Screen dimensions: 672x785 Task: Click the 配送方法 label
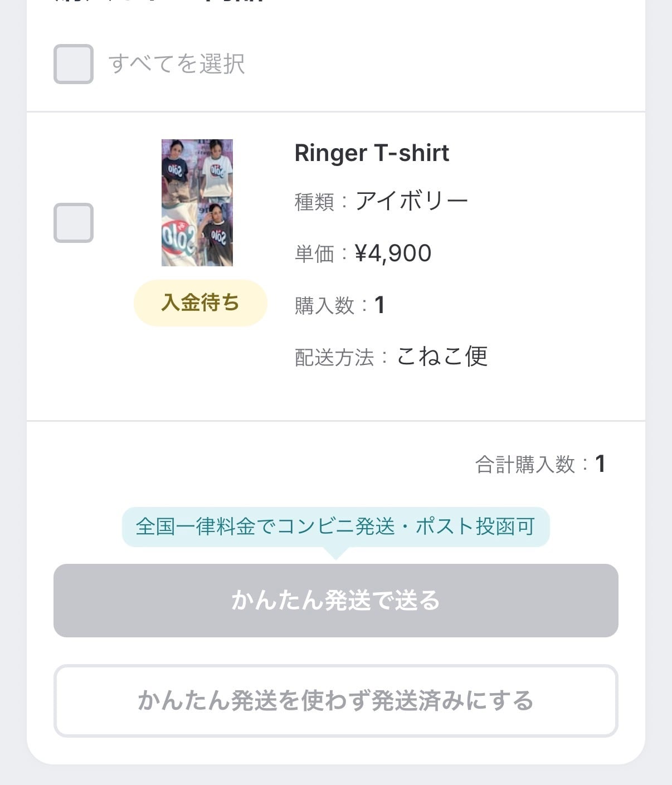[334, 358]
